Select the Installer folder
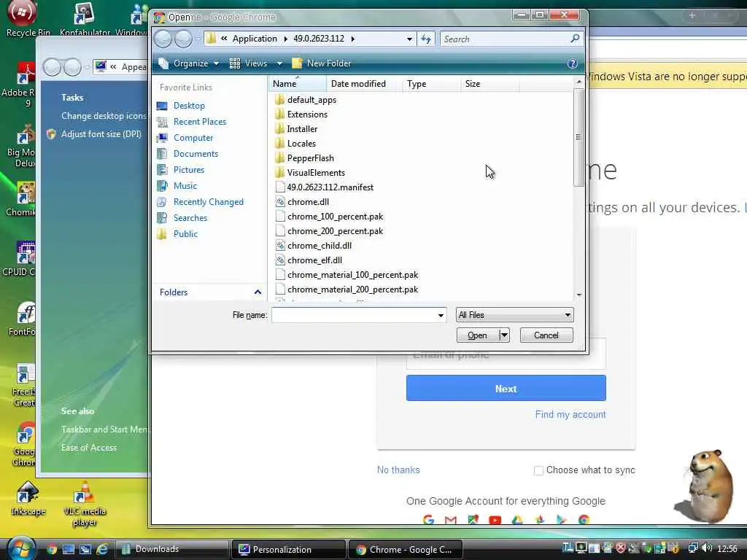The height and width of the screenshot is (560, 747). 302,129
